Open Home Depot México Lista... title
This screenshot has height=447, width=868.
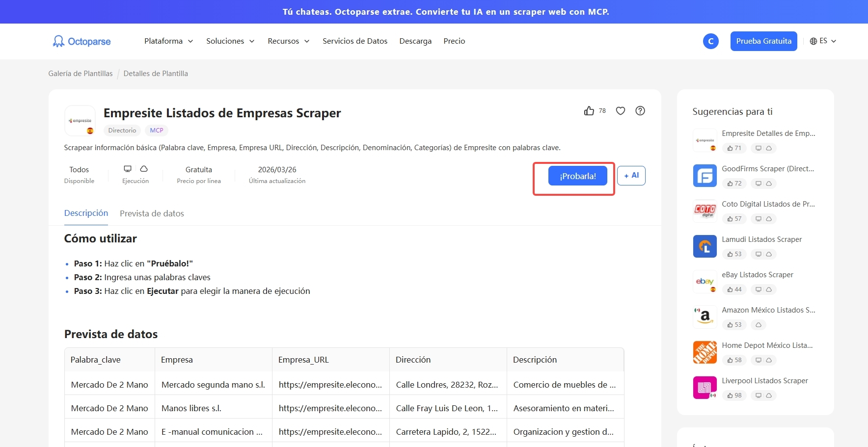point(767,345)
